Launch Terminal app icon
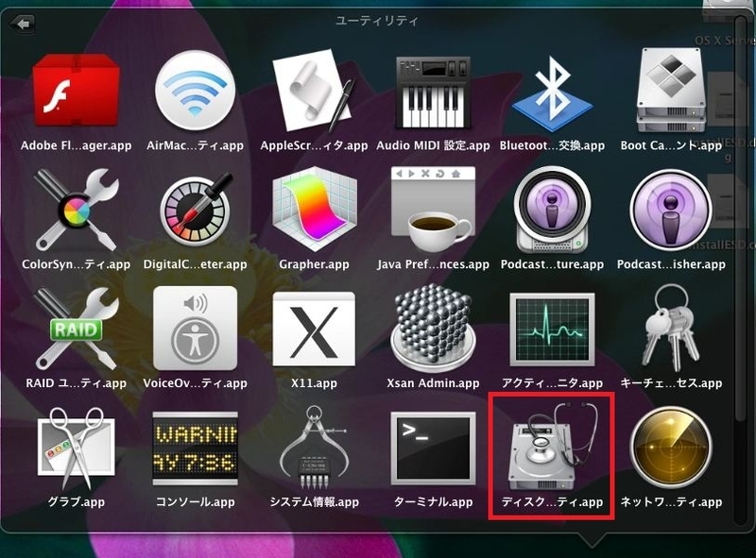The width and height of the screenshot is (756, 558). [x=433, y=448]
